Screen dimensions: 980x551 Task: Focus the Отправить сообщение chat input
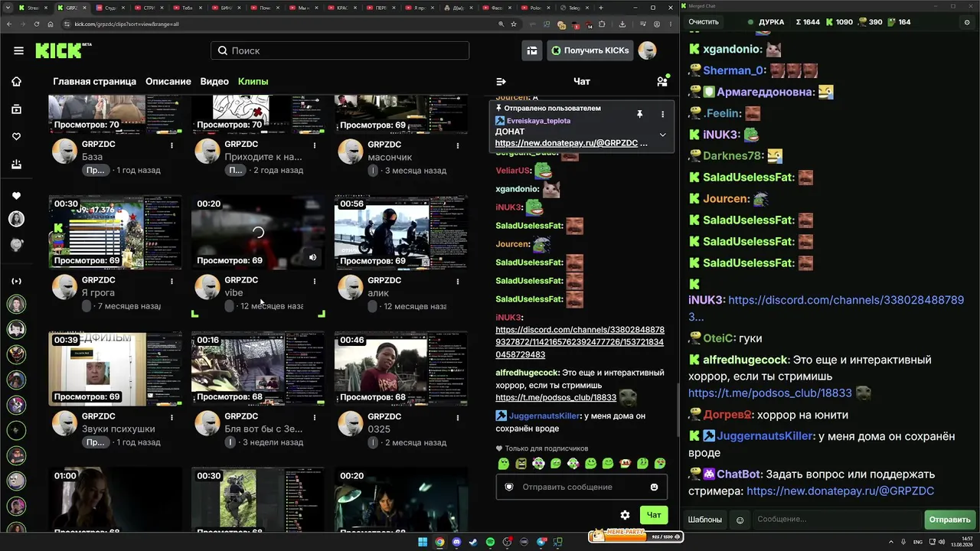(x=582, y=487)
